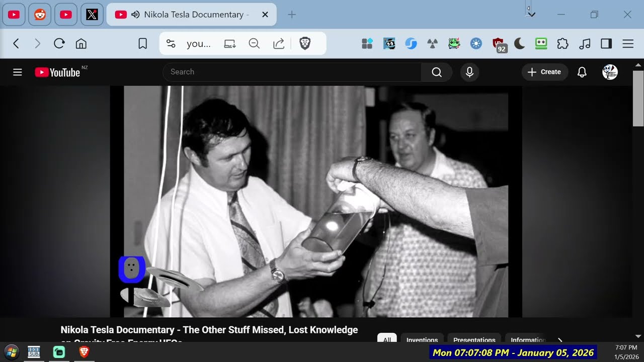Open the green square taskbar app
644x362 pixels.
[x=59, y=352]
